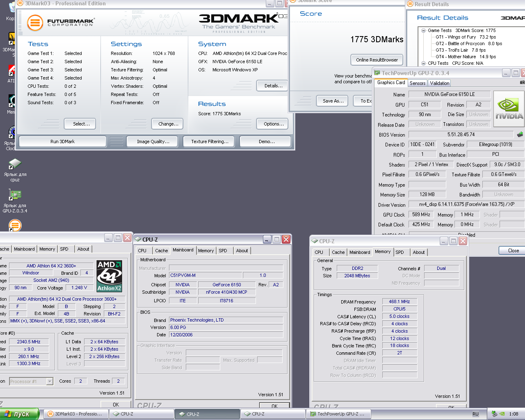Click the Memory CPU-Z window title icon

(315, 241)
